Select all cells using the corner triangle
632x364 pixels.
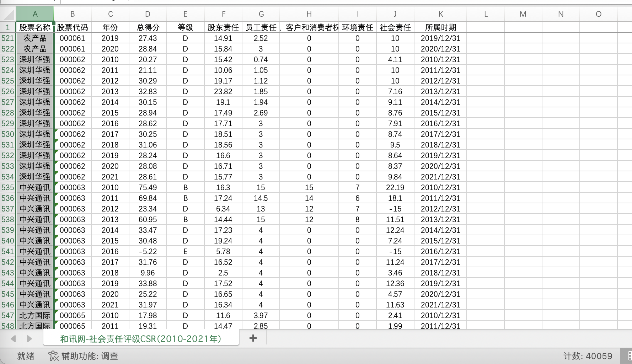tap(8, 14)
